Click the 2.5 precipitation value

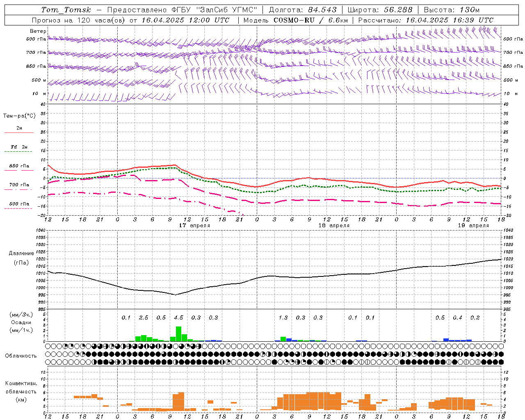(144, 318)
